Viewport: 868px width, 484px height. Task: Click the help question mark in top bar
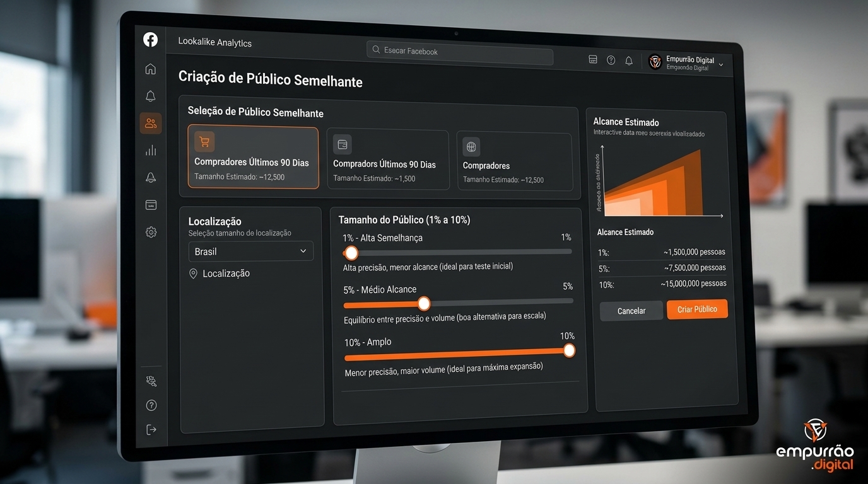611,60
